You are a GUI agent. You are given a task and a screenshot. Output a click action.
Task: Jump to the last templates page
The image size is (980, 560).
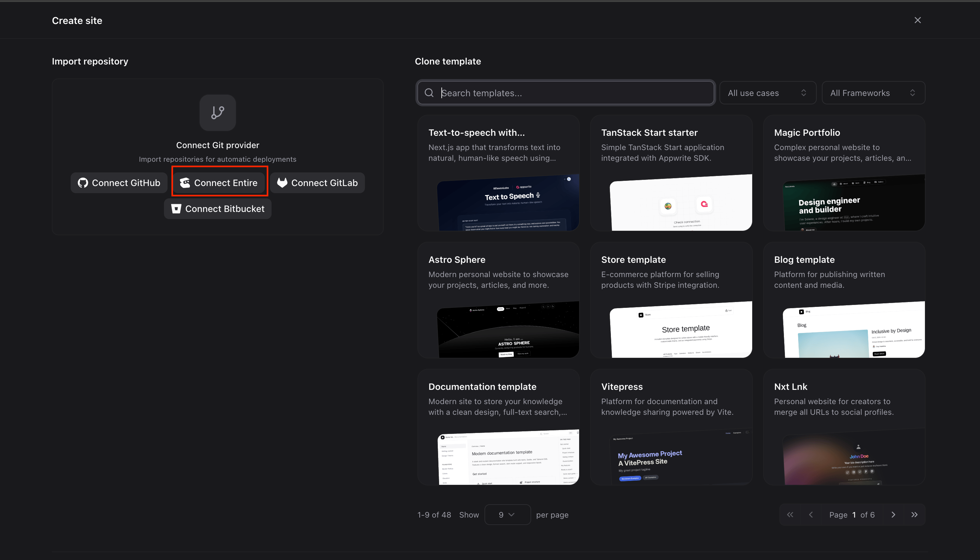[915, 515]
